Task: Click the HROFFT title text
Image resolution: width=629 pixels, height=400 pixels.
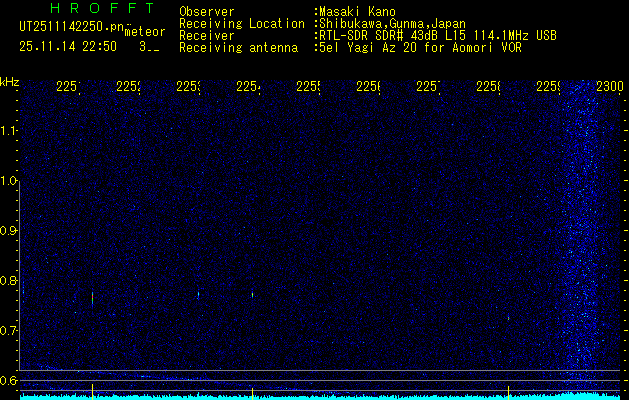Action: (103, 8)
